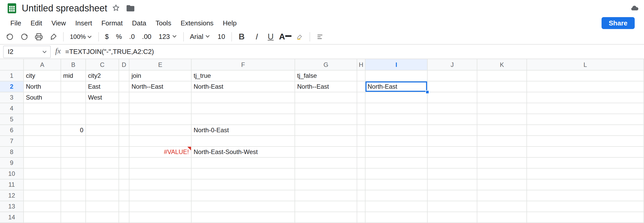This screenshot has width=644, height=223.
Task: Format cell as currency
Action: coord(107,37)
